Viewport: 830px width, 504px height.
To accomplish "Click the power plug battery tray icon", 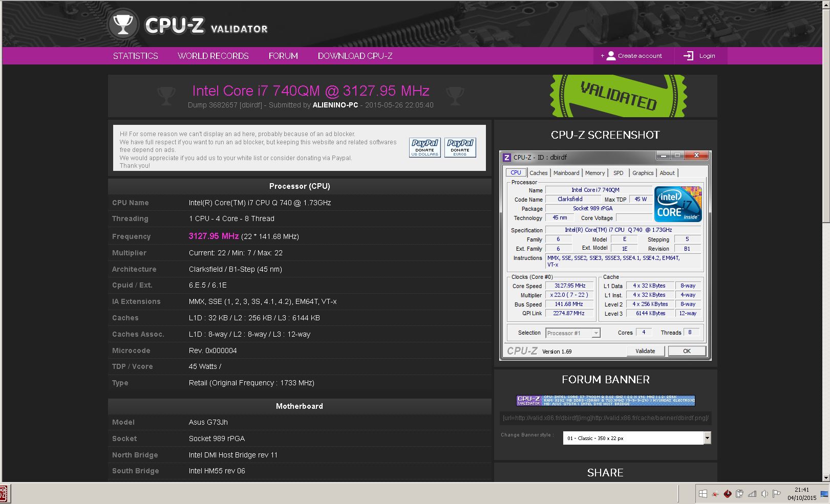I will point(739,494).
